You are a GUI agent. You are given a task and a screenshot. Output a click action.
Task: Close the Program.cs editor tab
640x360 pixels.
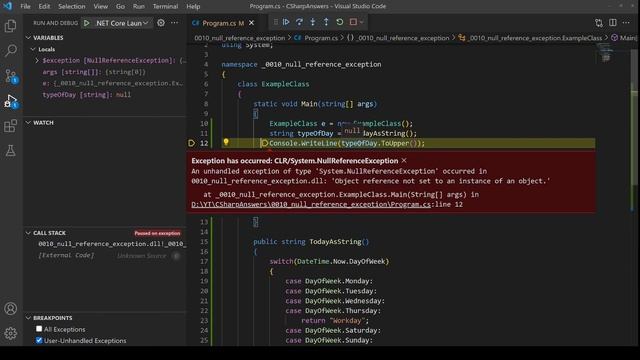point(251,23)
